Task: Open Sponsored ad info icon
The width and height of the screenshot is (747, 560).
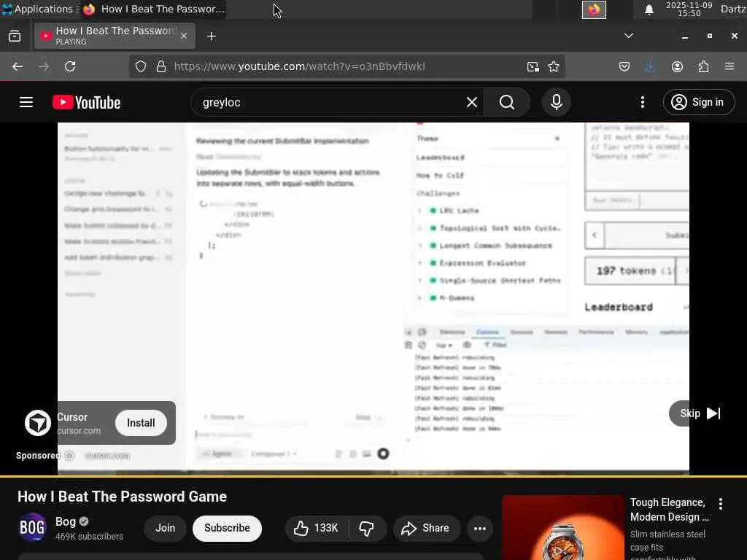Action: [x=69, y=456]
